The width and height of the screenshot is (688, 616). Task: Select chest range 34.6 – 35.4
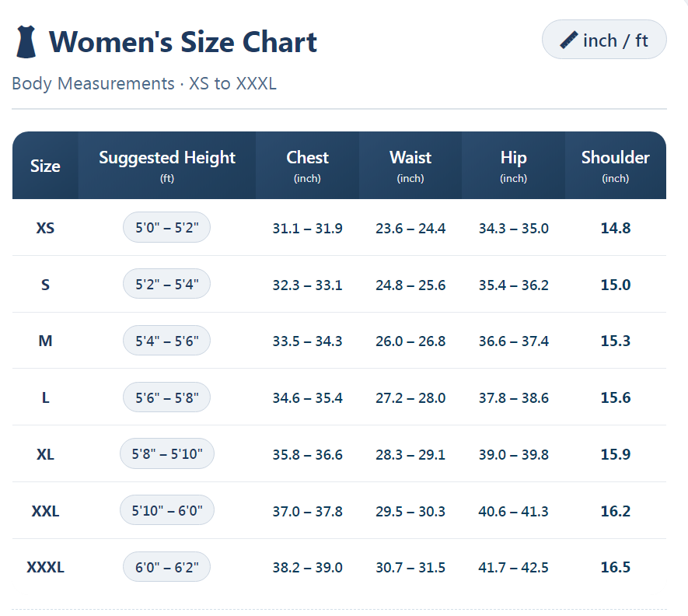(307, 397)
